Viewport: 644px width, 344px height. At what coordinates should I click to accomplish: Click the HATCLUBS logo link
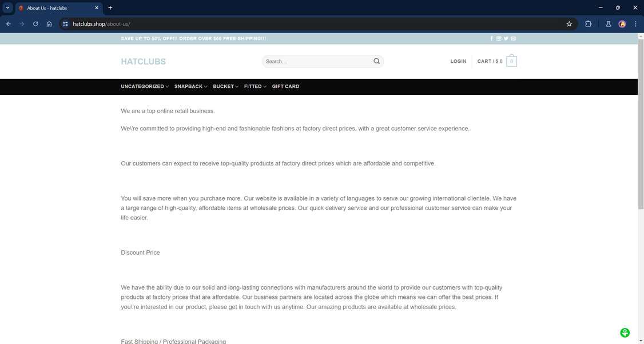(x=144, y=62)
